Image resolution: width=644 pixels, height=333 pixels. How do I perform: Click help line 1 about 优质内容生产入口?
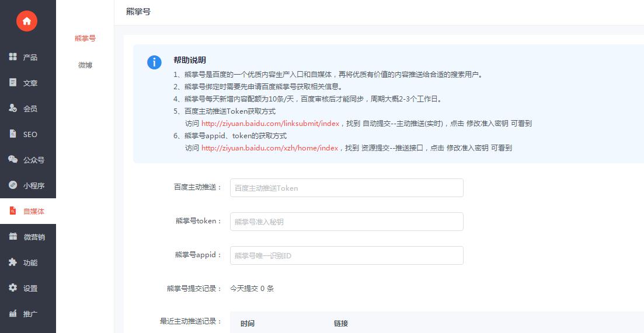[x=328, y=75]
